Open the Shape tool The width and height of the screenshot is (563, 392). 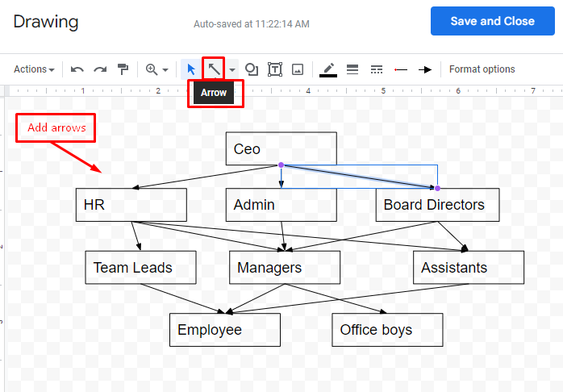(x=252, y=69)
